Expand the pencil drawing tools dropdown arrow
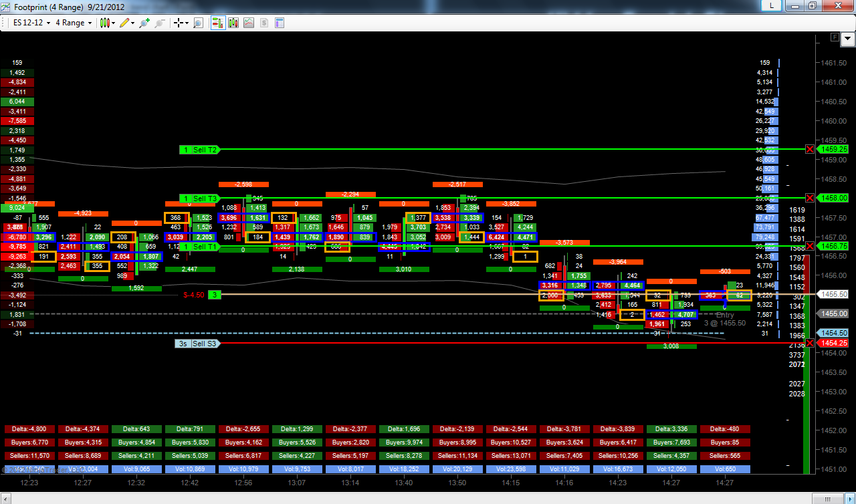 [x=132, y=23]
